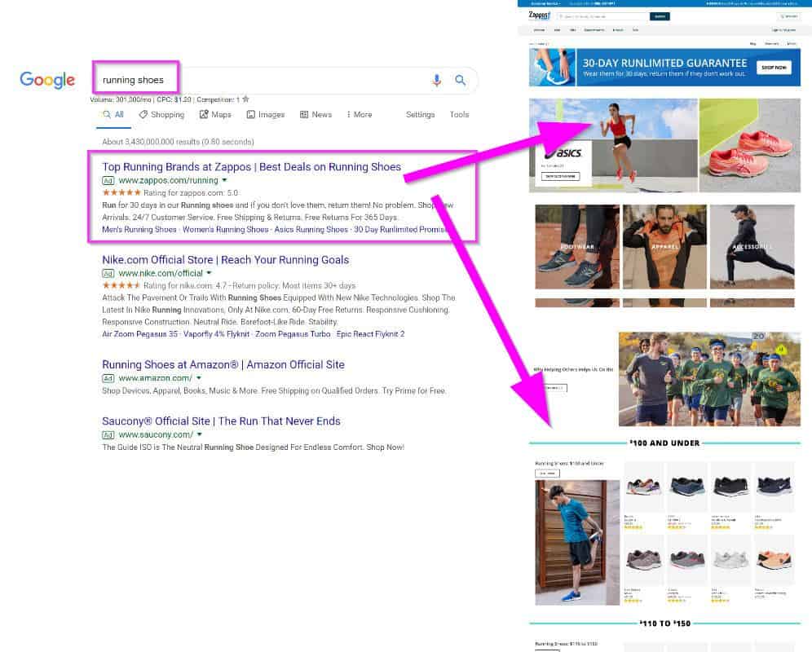Select the All search tab

coord(113,114)
